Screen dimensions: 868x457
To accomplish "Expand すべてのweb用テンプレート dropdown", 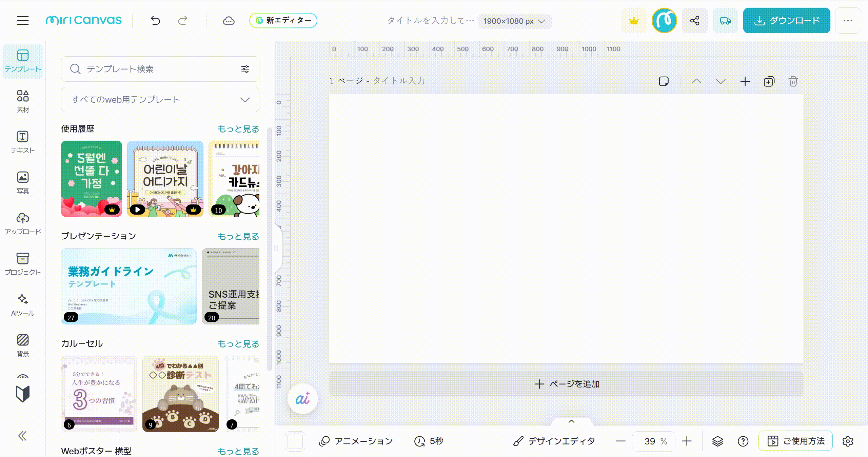I will pyautogui.click(x=160, y=100).
